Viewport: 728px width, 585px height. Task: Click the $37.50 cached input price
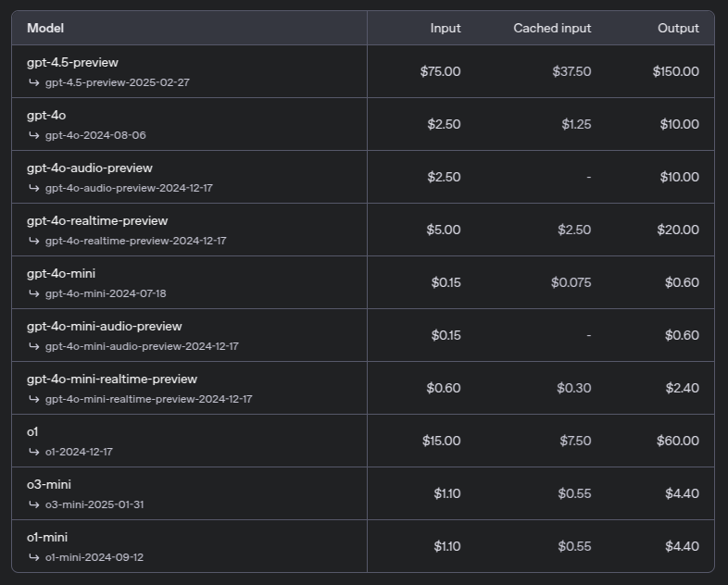(571, 71)
